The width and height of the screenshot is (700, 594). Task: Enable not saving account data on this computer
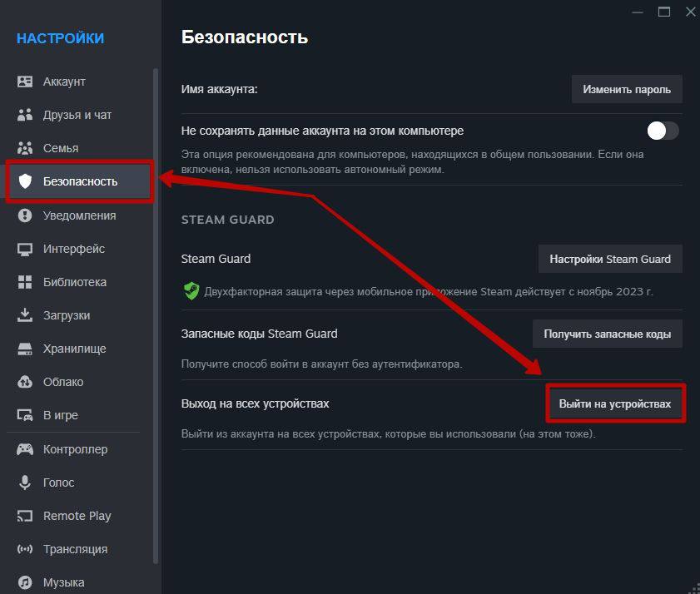662,131
